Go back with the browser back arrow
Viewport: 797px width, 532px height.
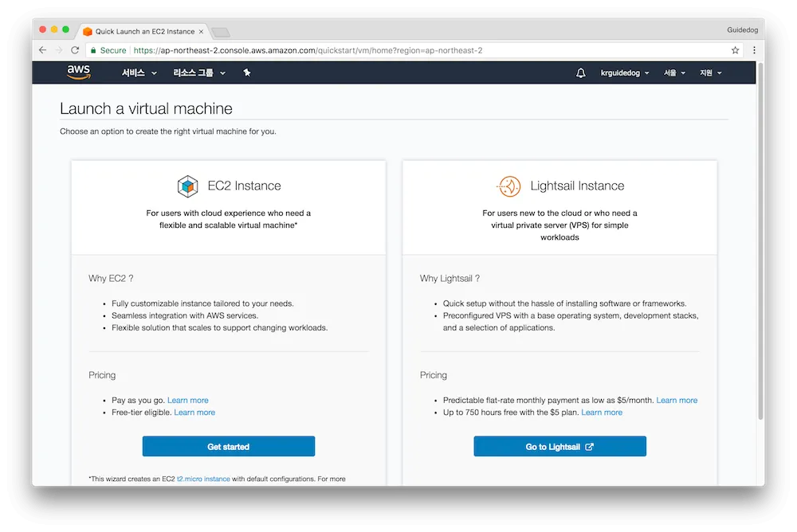pyautogui.click(x=43, y=50)
